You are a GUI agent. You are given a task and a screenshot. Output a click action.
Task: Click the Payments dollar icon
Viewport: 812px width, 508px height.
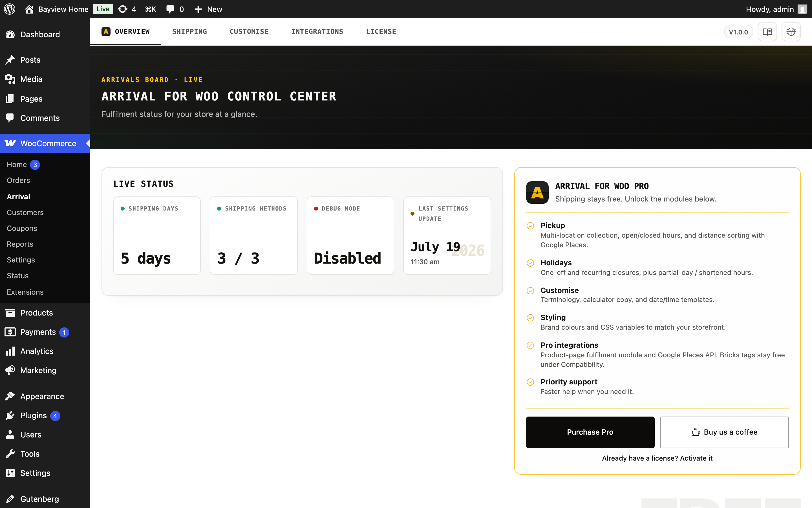point(10,332)
